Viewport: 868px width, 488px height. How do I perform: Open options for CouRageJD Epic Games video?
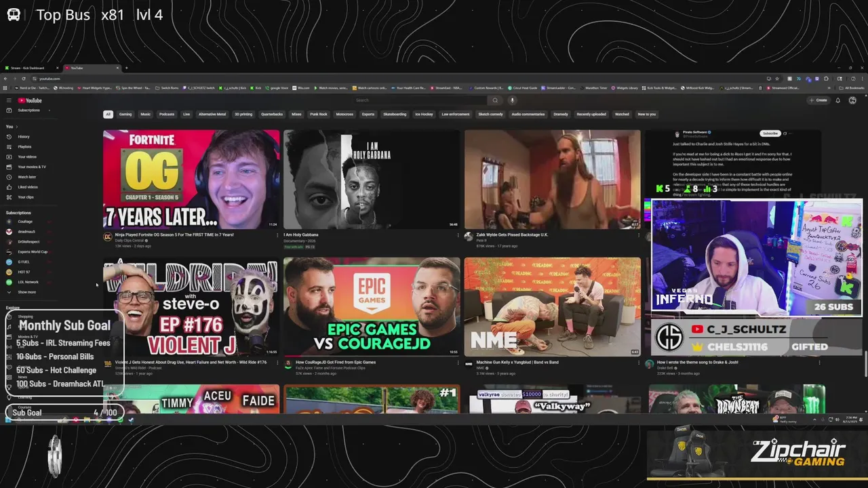(458, 363)
